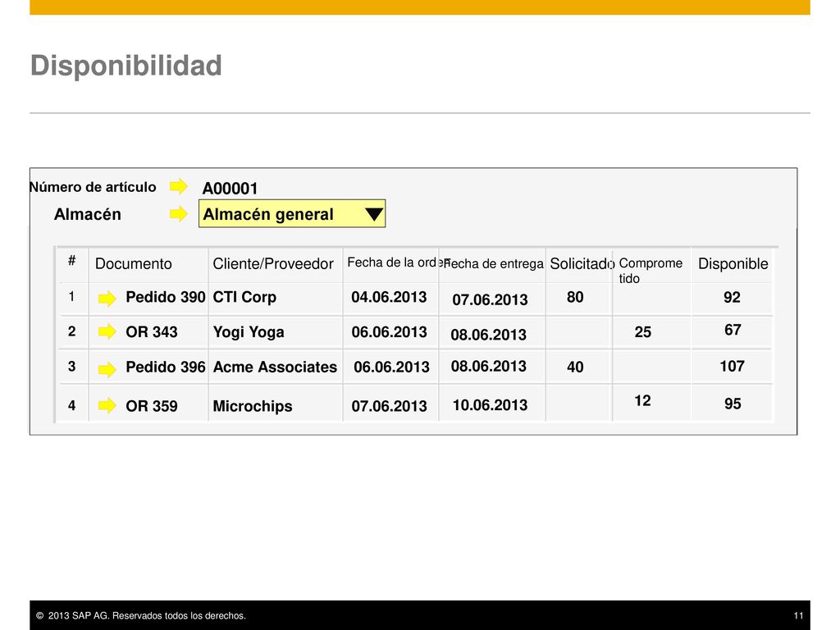Click the Pedido 396 document cell

click(166, 367)
